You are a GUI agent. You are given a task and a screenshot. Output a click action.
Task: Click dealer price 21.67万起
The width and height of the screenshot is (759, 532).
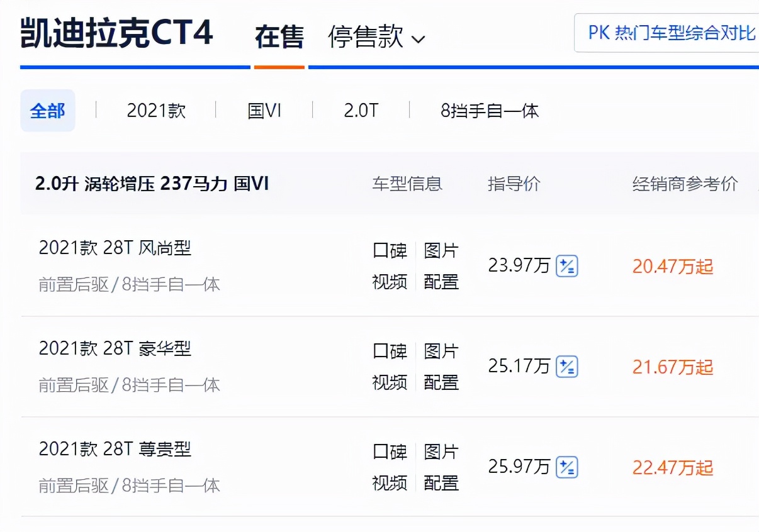point(673,367)
